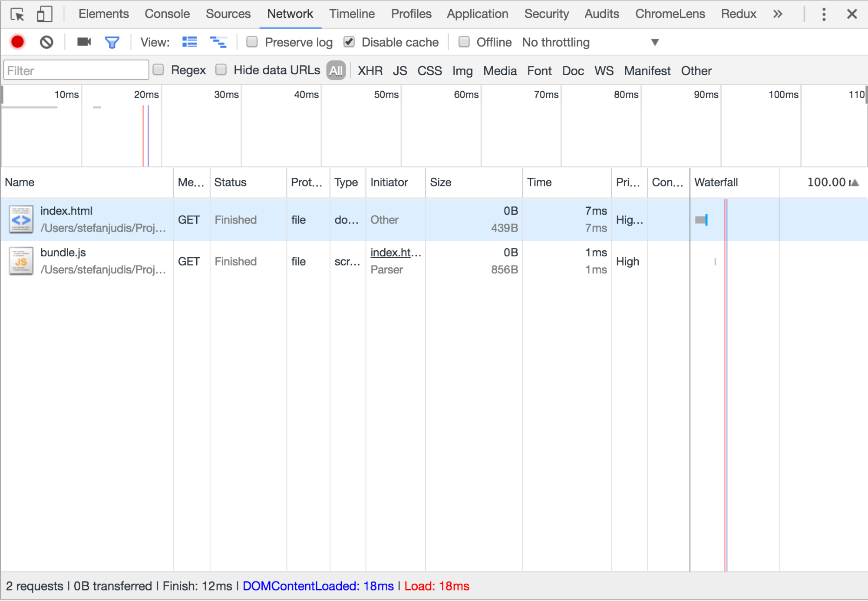The height and width of the screenshot is (601, 868).
Task: Click the Filter text input field
Action: click(76, 71)
